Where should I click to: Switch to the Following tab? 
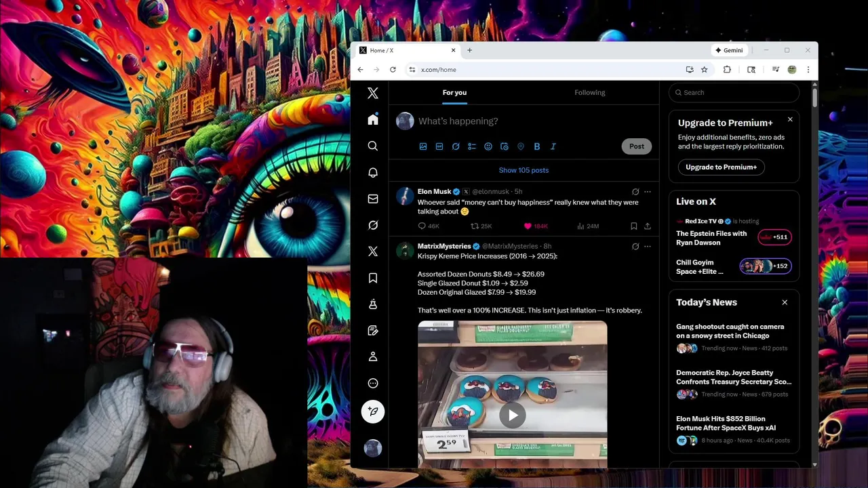click(590, 93)
